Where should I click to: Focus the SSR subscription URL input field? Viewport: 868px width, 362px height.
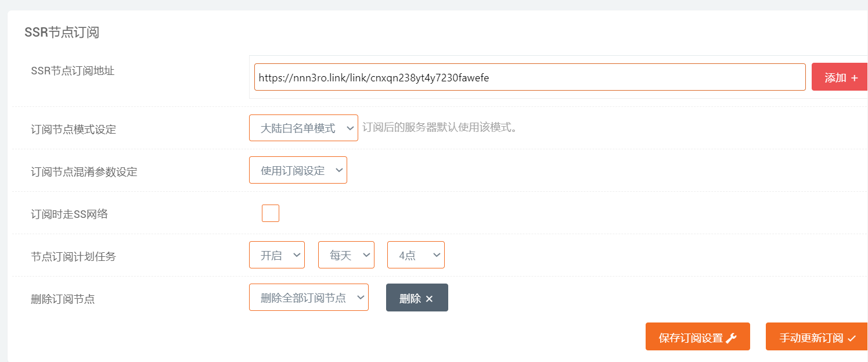point(530,77)
